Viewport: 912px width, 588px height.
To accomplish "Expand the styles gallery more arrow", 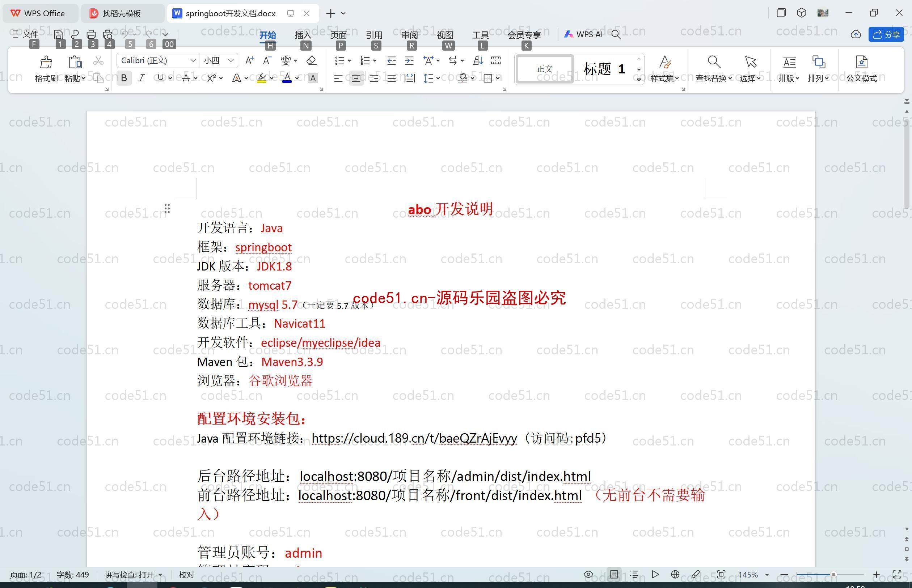I will [x=639, y=79].
